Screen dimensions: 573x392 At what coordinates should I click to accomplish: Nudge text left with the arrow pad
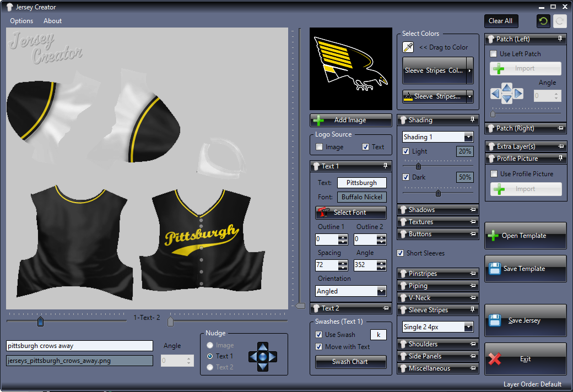point(253,356)
